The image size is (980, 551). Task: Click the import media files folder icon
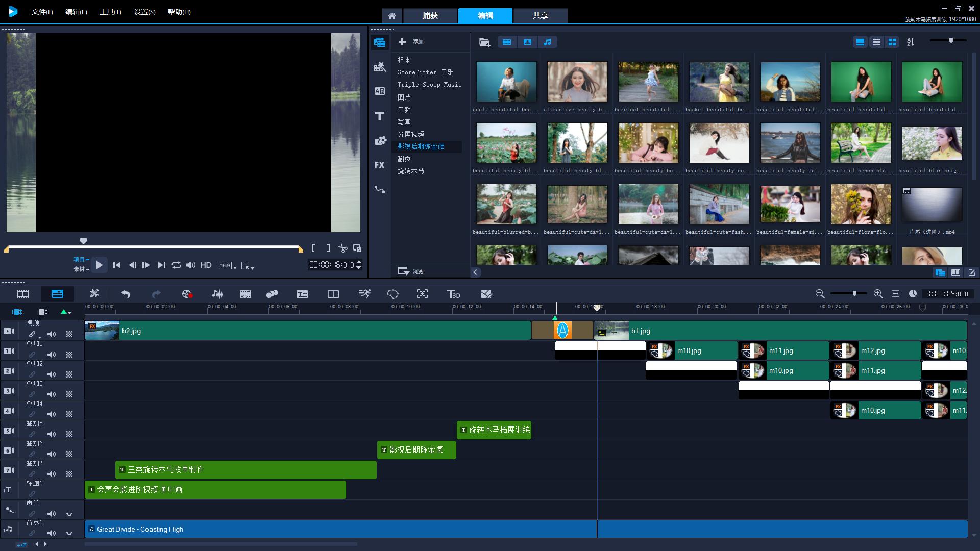484,42
